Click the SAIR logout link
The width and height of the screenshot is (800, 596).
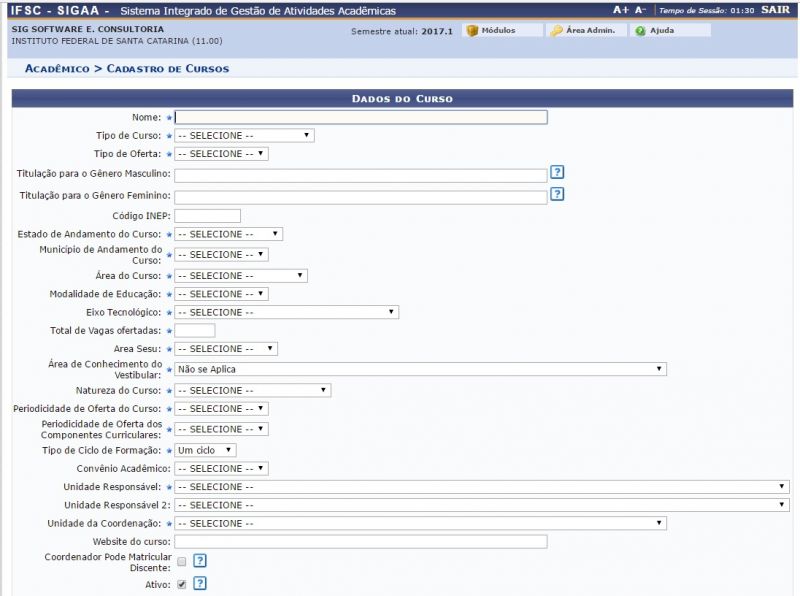(774, 10)
